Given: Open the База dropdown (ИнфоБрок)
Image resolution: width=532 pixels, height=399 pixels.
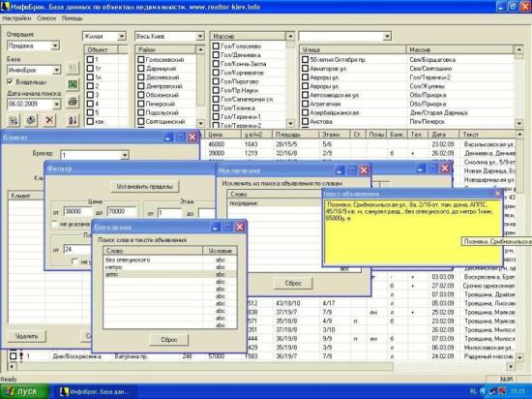Looking at the screenshot, I should tap(57, 70).
